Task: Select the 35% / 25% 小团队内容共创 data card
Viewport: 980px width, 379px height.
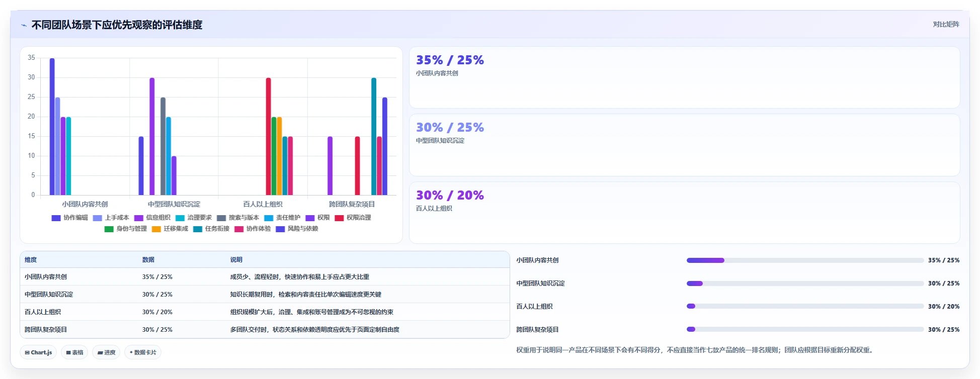Action: [x=684, y=77]
